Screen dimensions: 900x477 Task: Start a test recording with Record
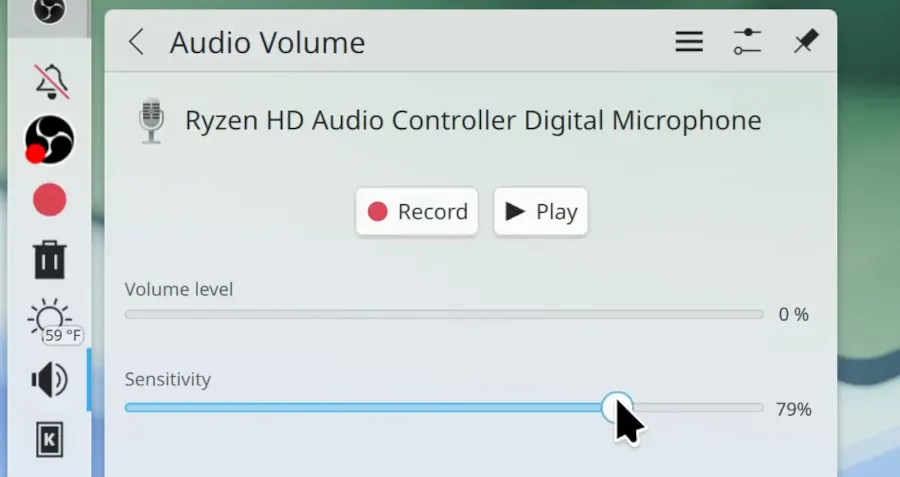click(x=417, y=211)
